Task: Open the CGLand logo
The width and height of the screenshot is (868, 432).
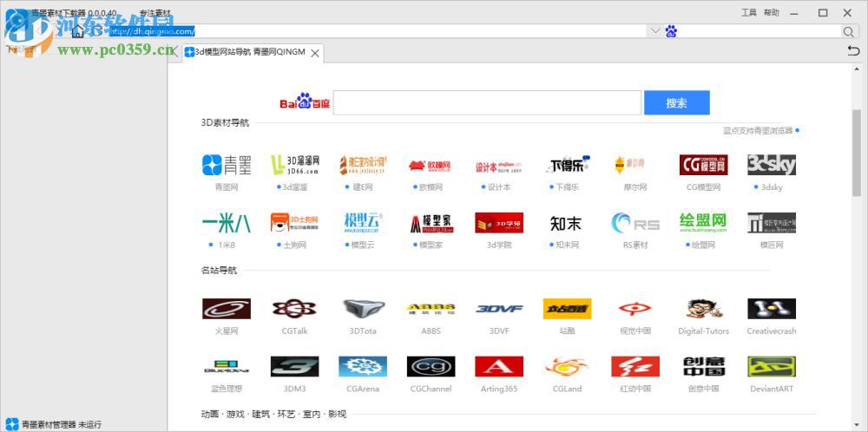Action: 567,366
